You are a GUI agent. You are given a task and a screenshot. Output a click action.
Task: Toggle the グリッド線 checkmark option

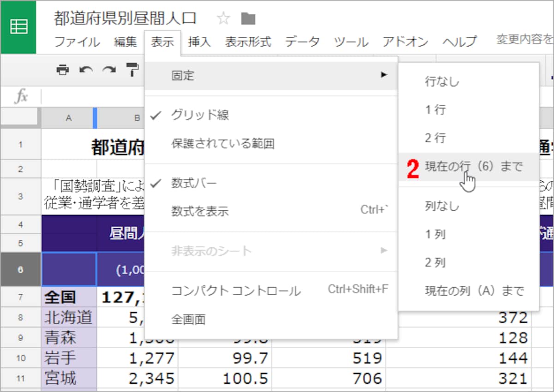(271, 115)
